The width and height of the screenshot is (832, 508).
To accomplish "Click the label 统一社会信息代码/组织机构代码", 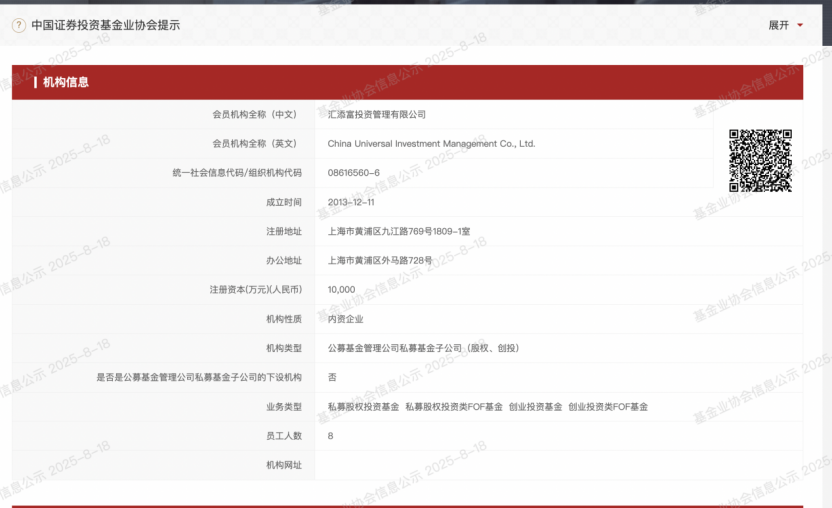I will tap(237, 173).
